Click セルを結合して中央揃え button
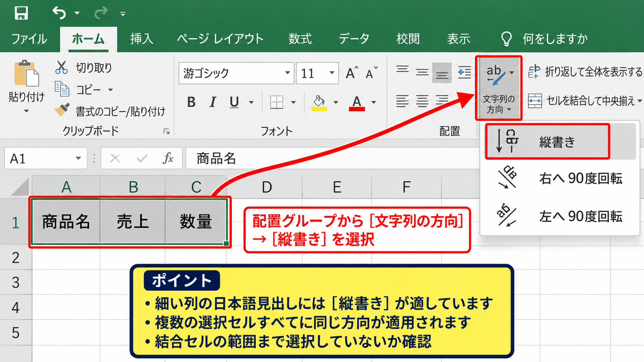644x362 pixels. coord(584,101)
